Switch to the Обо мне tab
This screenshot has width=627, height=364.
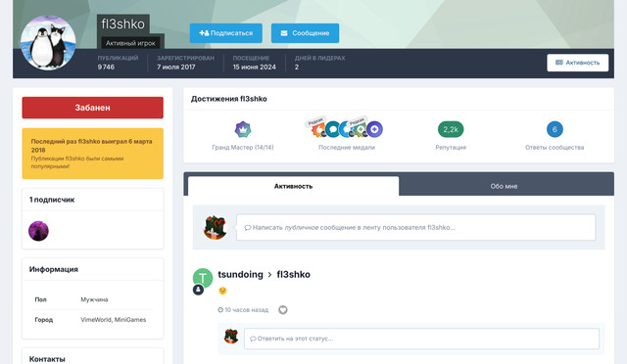tap(504, 186)
